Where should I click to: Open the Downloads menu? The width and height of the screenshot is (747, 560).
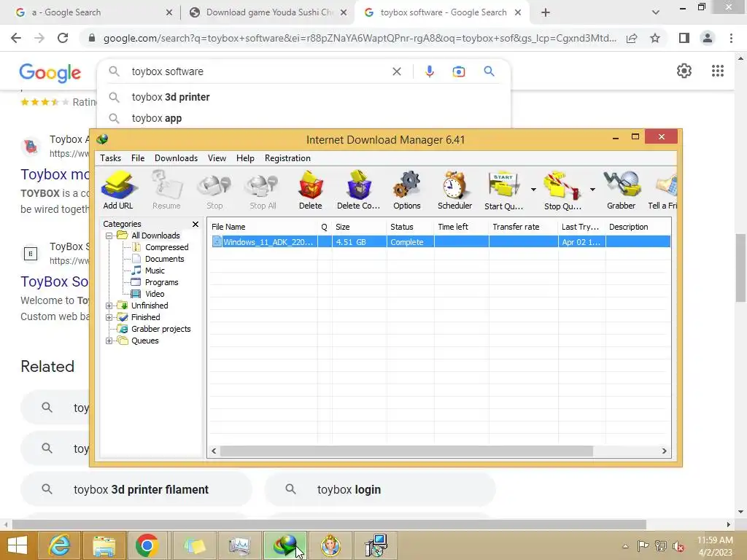coord(176,158)
